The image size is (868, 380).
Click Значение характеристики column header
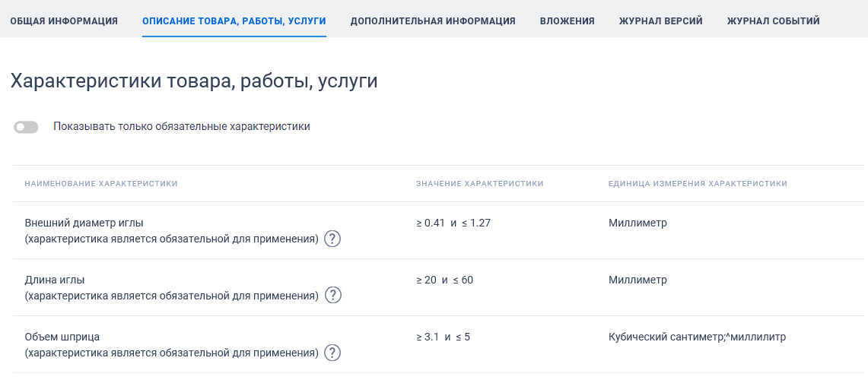click(480, 183)
